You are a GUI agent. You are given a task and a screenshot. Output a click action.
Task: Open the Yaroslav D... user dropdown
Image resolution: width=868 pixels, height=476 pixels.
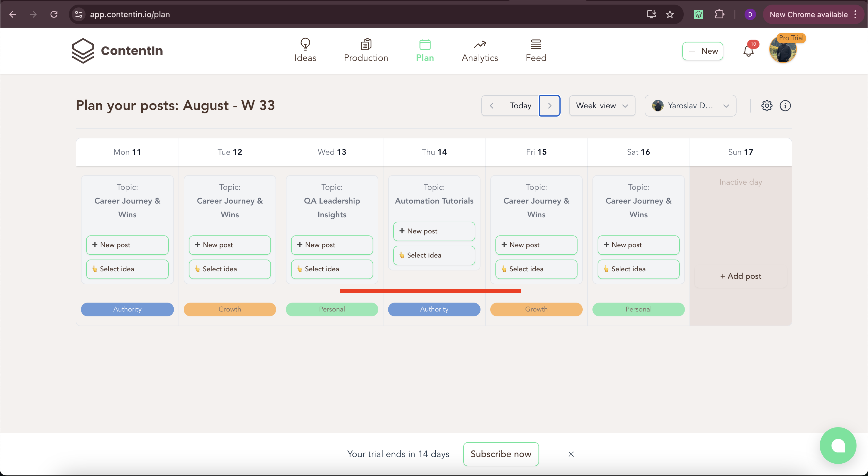pyautogui.click(x=690, y=106)
